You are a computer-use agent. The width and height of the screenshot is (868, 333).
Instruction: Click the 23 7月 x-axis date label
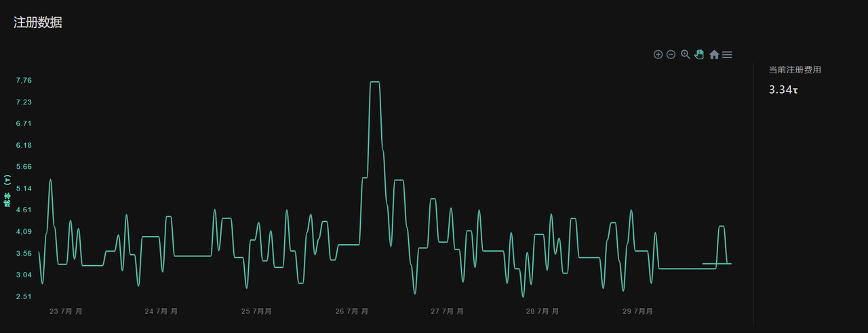(66, 311)
